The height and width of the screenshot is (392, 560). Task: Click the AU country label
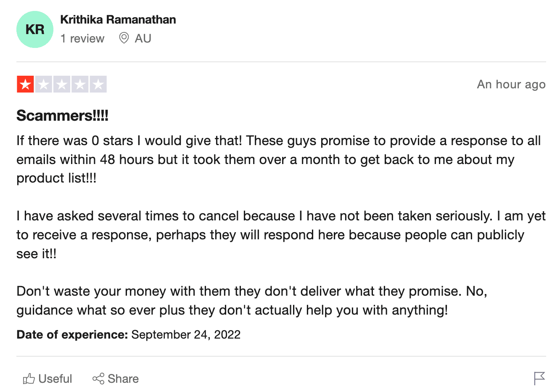143,39
